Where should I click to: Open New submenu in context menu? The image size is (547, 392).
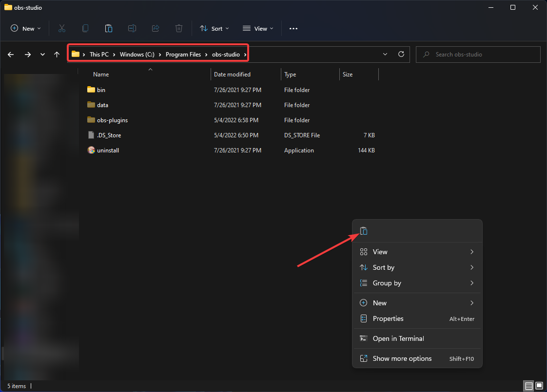417,303
